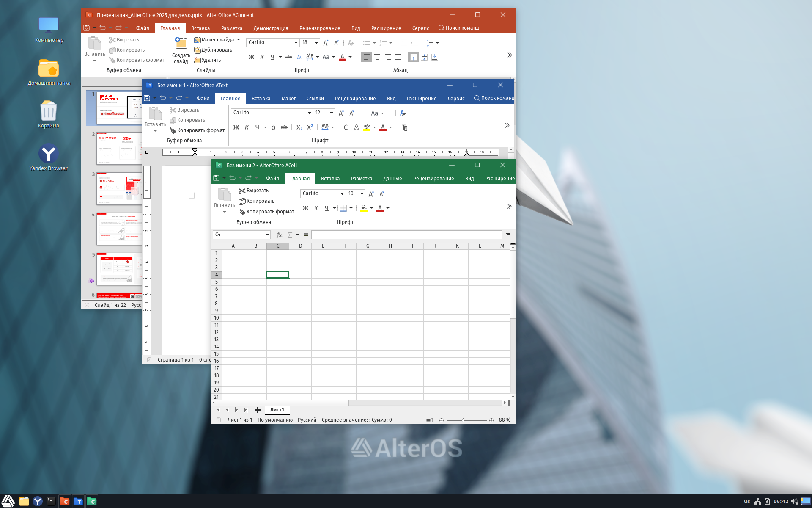Open font name dropdown in AConcept
812x508 pixels.
click(296, 43)
